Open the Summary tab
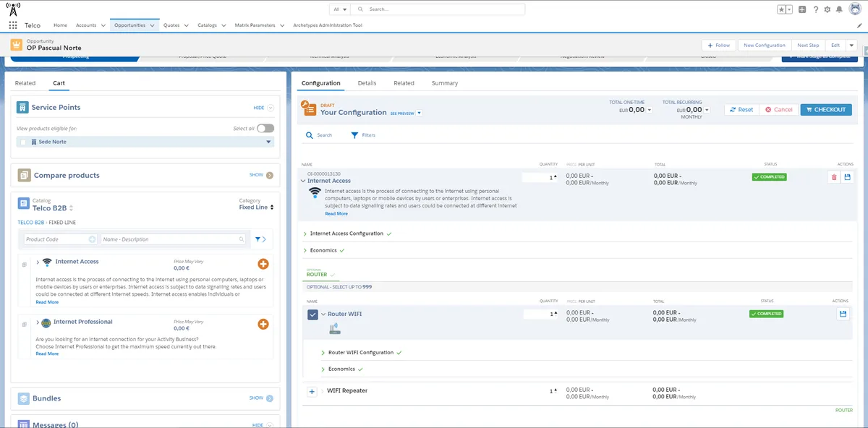This screenshot has width=868, height=428. [445, 83]
